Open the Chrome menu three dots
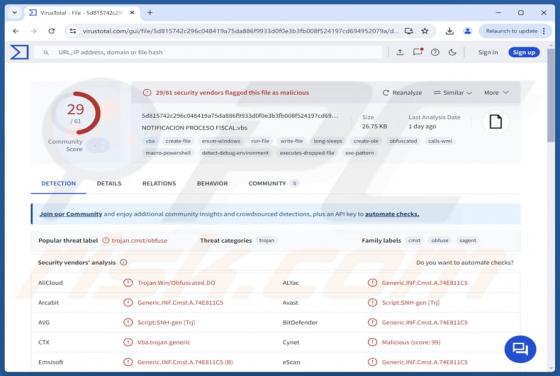560x376 pixels. point(544,31)
